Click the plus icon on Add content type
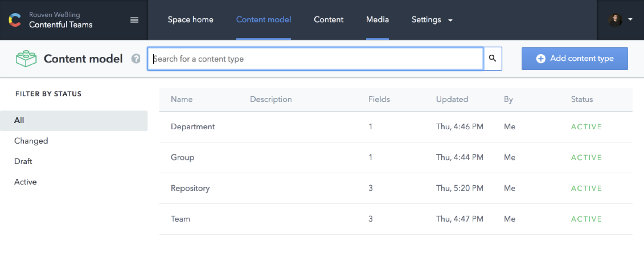This screenshot has width=644, height=253. pyautogui.click(x=541, y=58)
